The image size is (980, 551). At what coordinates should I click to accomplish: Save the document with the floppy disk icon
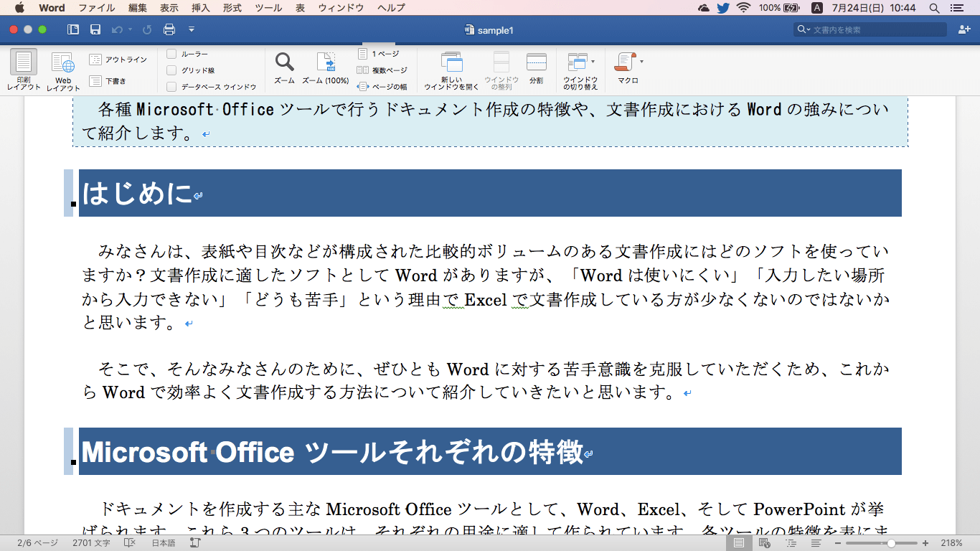tap(95, 29)
